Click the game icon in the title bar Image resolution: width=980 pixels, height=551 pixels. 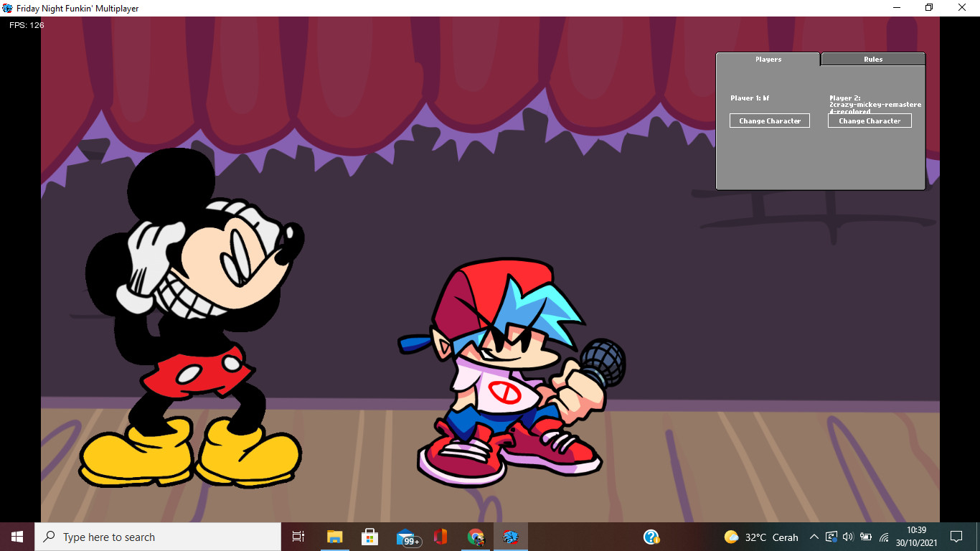tap(7, 8)
